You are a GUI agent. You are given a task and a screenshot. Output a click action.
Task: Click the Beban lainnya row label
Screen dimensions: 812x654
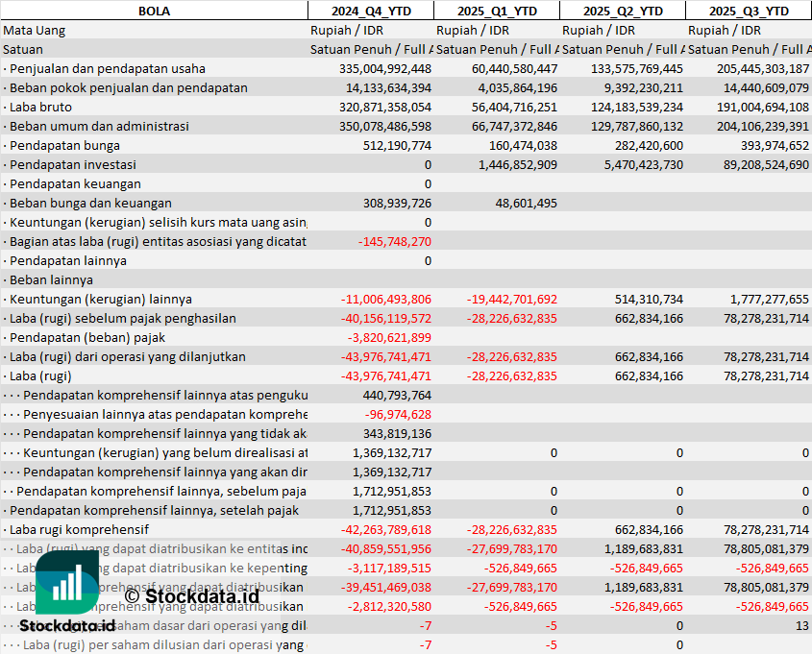click(51, 279)
